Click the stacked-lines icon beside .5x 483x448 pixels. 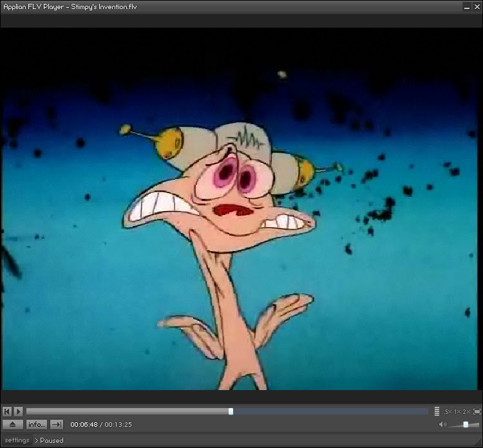tap(437, 411)
